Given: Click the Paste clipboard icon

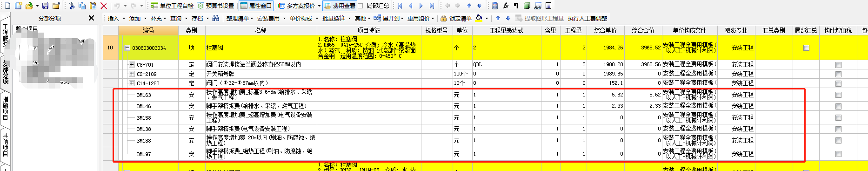Looking at the screenshot, I should pyautogui.click(x=93, y=6).
